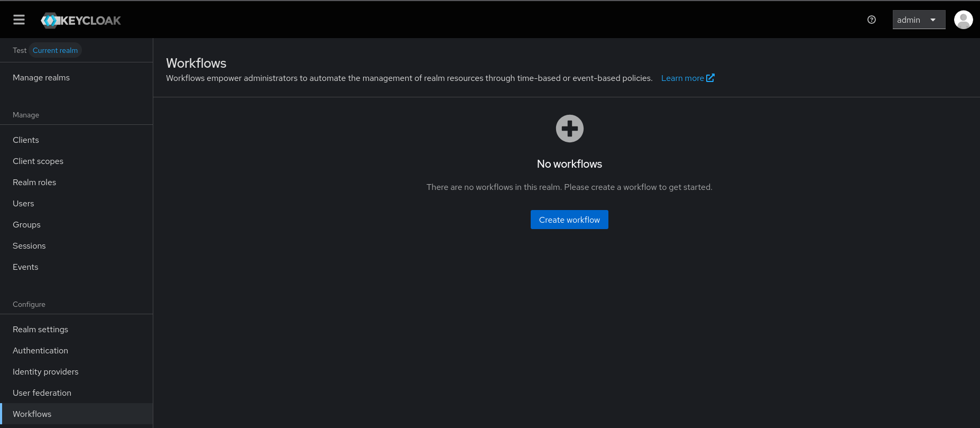The height and width of the screenshot is (428, 980).
Task: Go to Realm settings
Action: [x=40, y=329]
